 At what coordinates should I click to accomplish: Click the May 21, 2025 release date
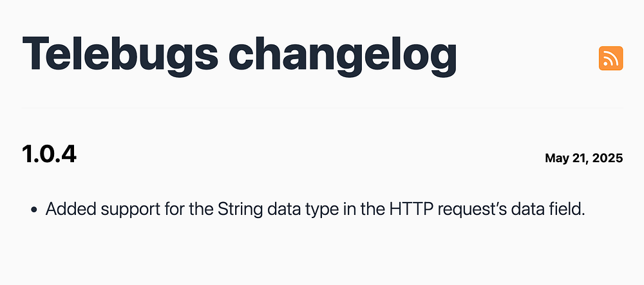[x=583, y=158]
